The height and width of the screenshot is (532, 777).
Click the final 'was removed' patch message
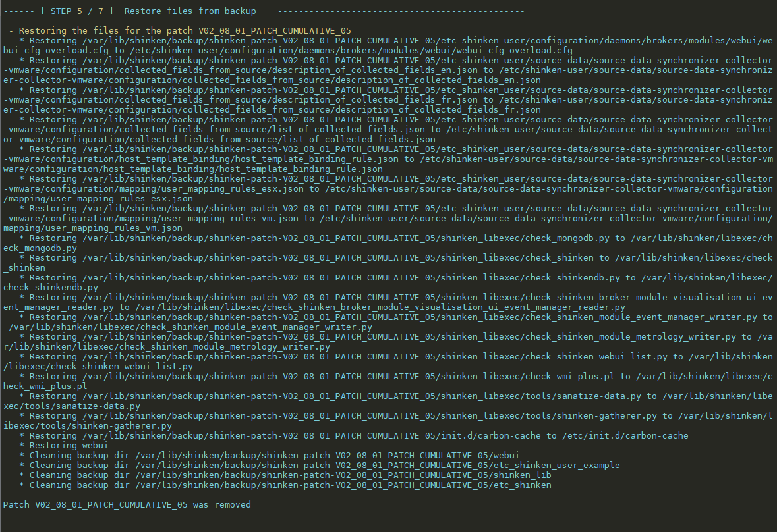[x=127, y=505]
